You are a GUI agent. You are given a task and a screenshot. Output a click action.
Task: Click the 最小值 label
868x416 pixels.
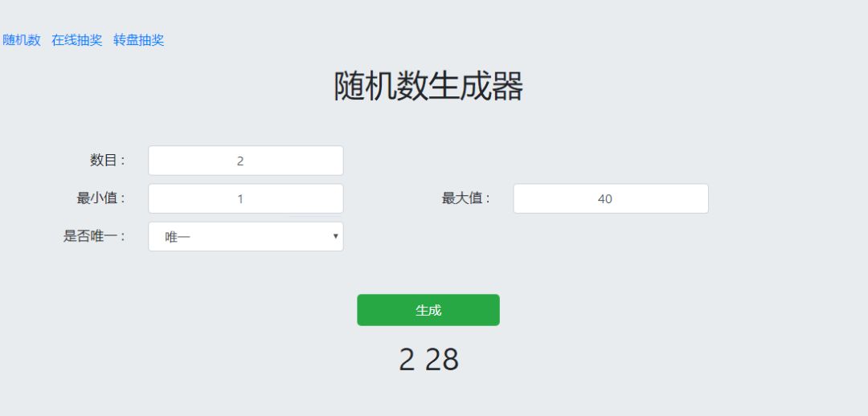101,198
